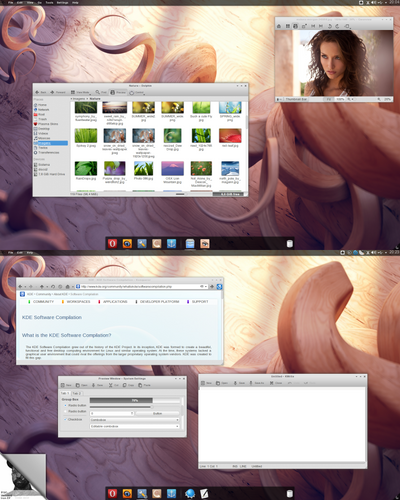Select Home in Dolphin's Places panel

pos(41,105)
